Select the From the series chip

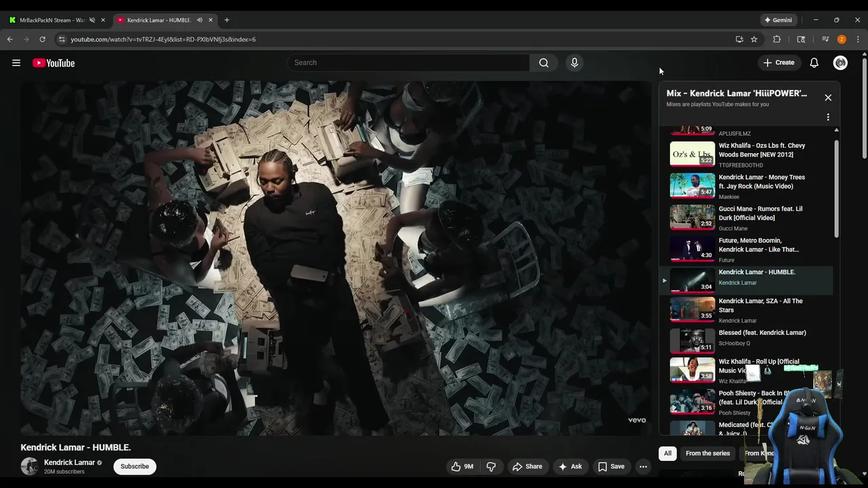[707, 453]
